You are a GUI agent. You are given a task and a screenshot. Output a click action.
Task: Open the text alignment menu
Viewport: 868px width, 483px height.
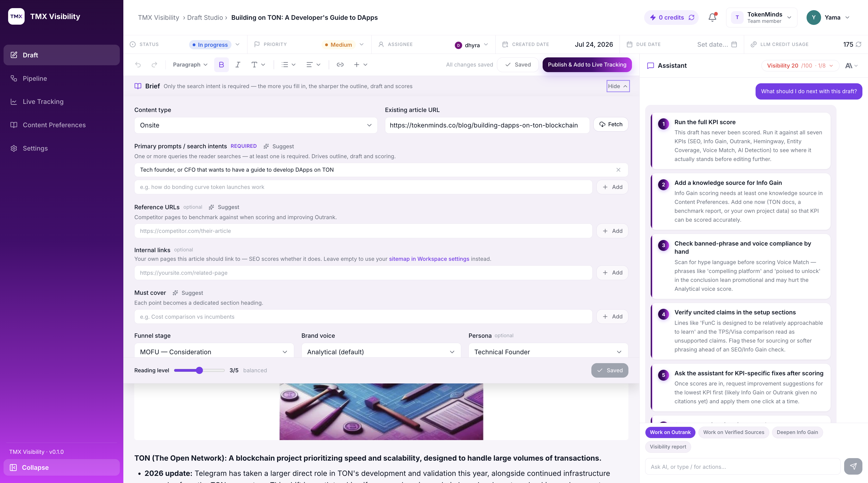(313, 65)
